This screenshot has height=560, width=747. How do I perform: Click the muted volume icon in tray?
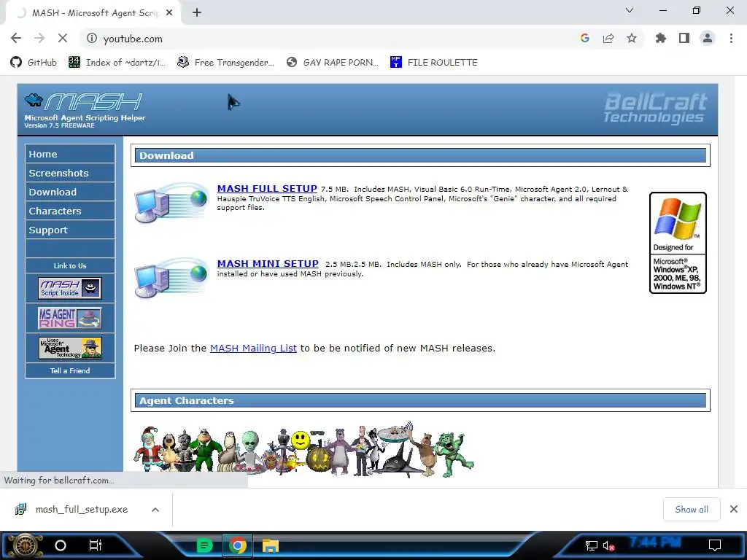click(608, 545)
